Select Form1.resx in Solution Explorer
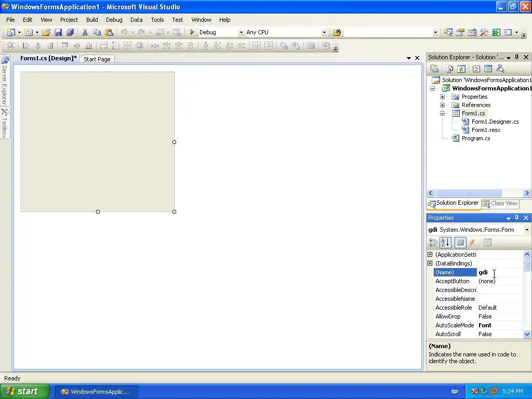The width and height of the screenshot is (532, 399). coord(486,130)
